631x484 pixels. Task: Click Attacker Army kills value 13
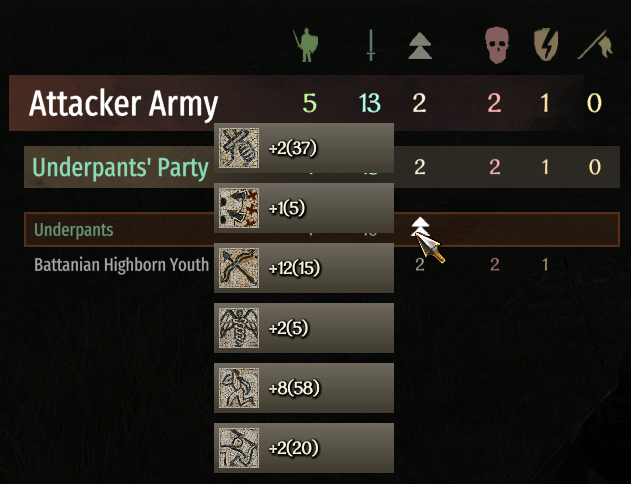point(370,103)
